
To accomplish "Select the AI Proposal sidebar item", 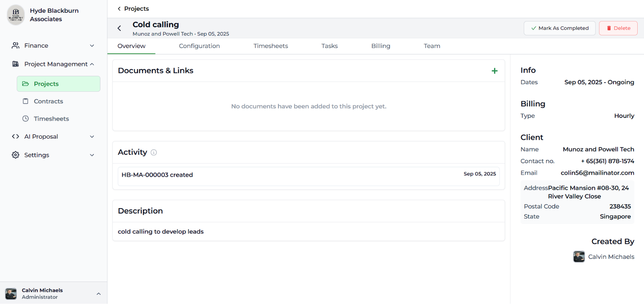I will pos(54,137).
